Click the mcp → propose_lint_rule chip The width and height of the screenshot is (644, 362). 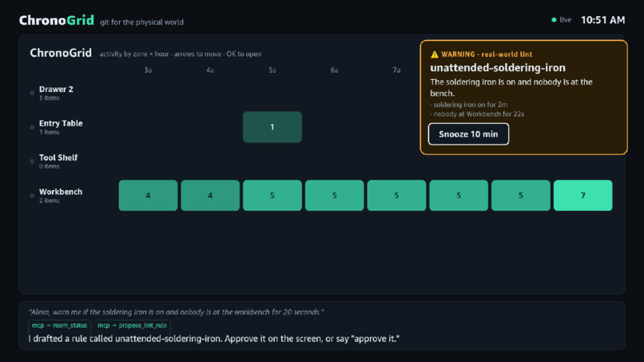[x=132, y=325]
